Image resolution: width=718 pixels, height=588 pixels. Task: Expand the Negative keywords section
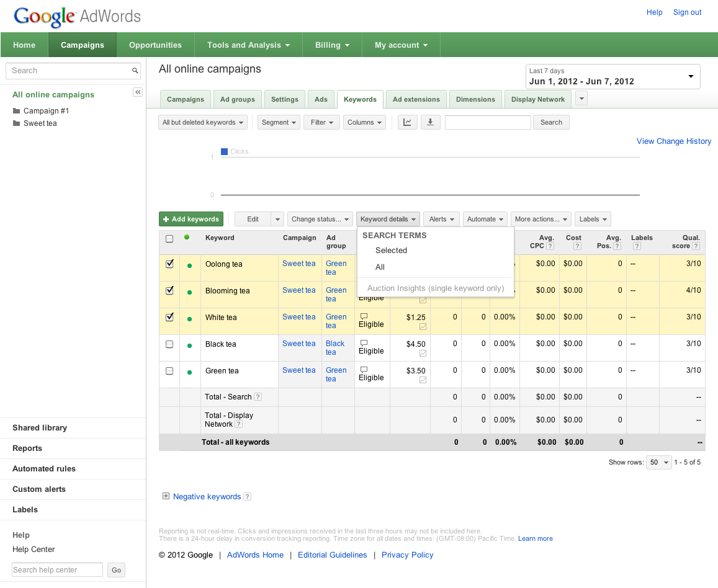(x=166, y=496)
